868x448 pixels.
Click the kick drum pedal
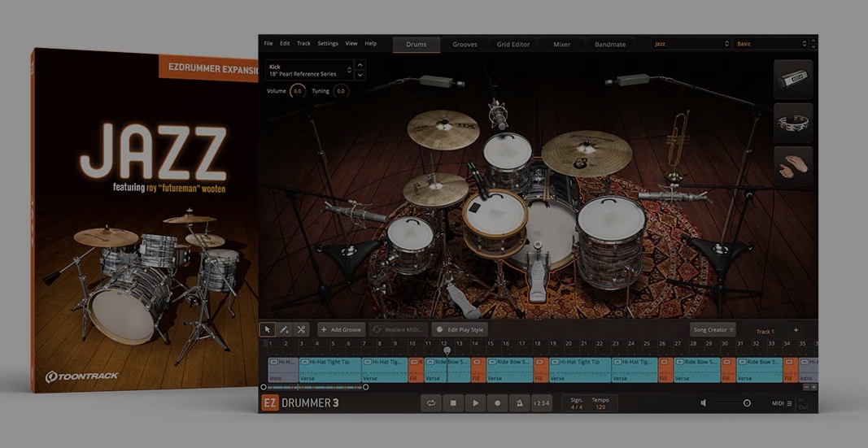[x=538, y=276]
